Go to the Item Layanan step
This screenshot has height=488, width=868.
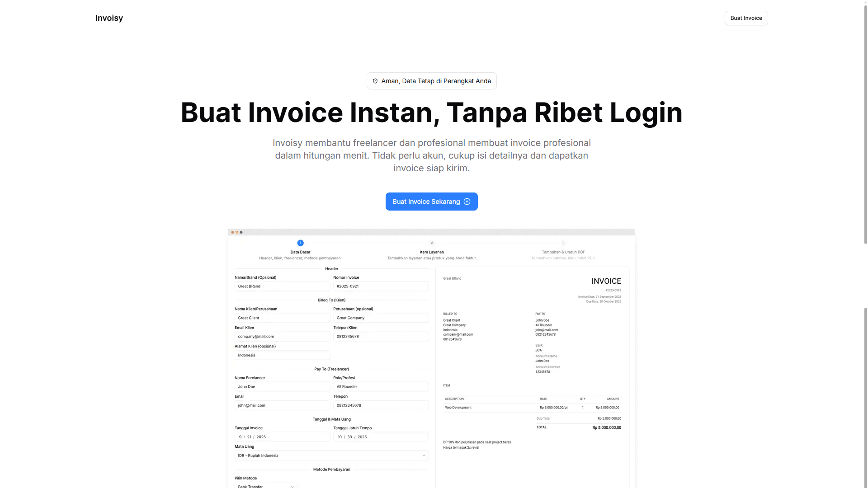click(x=432, y=252)
